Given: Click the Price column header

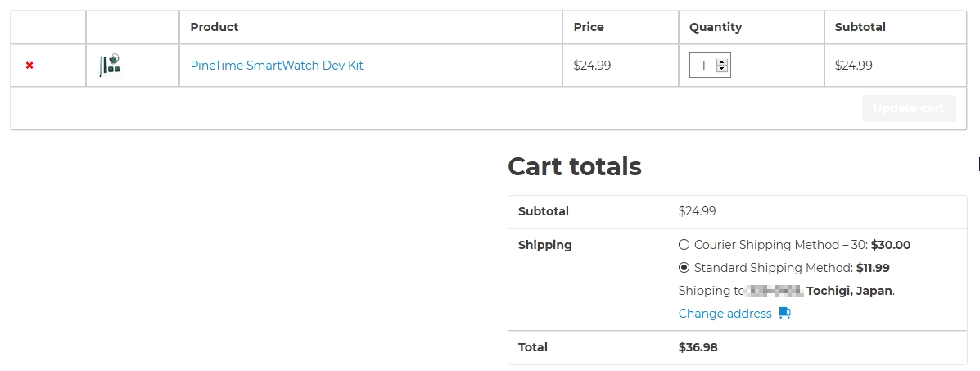Looking at the screenshot, I should 589,27.
